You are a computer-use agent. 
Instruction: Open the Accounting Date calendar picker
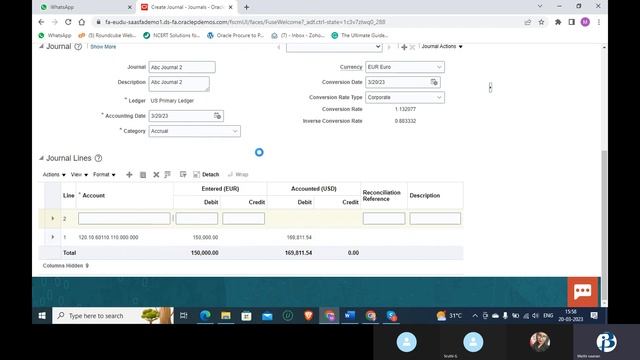(x=218, y=116)
